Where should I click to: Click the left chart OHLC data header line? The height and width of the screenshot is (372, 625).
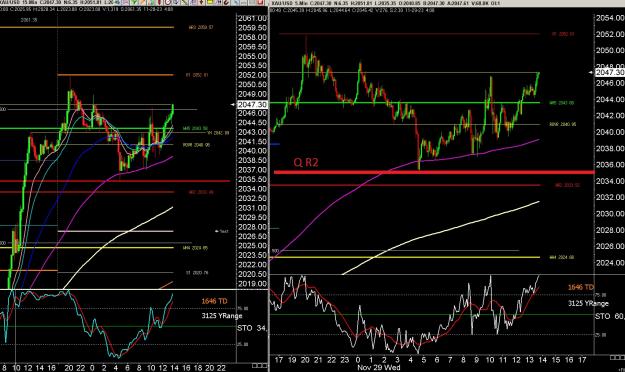(86, 9)
